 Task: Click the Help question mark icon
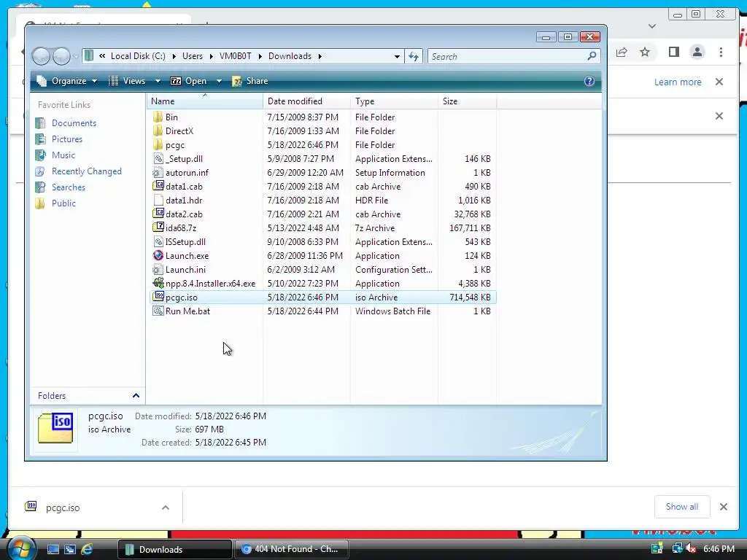point(589,81)
